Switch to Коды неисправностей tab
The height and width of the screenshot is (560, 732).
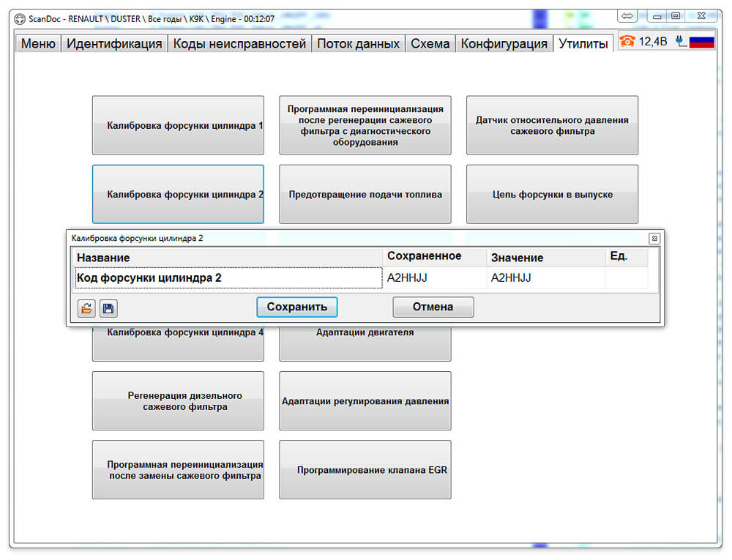(239, 44)
